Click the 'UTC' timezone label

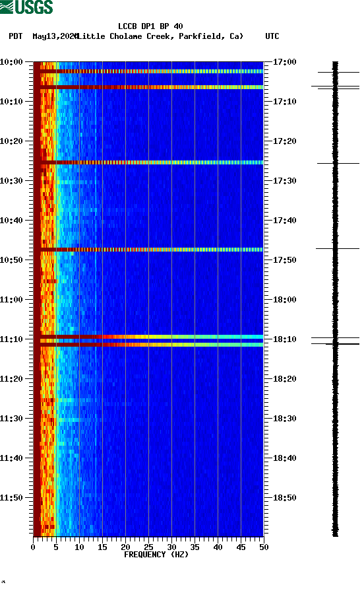(272, 36)
